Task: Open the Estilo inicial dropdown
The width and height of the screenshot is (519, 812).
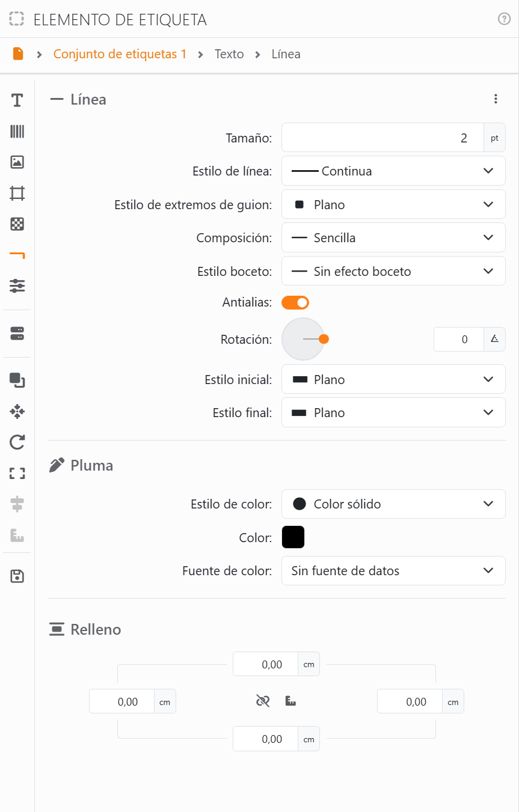Action: pyautogui.click(x=393, y=379)
